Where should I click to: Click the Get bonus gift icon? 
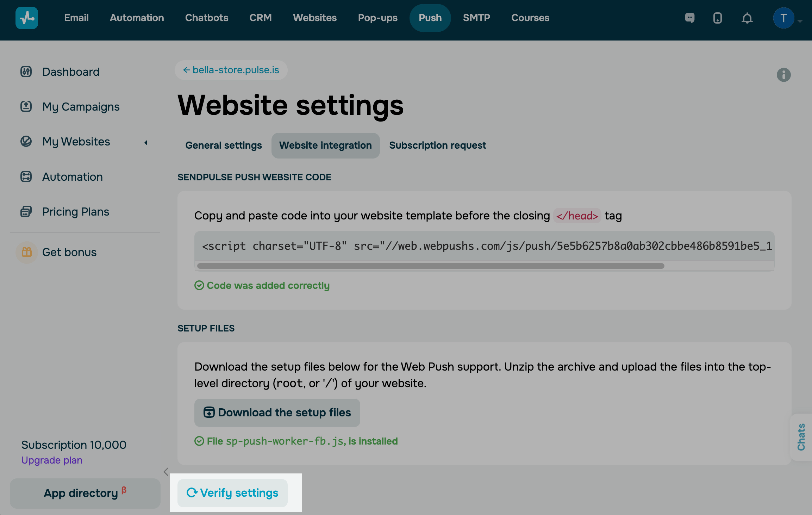click(27, 252)
